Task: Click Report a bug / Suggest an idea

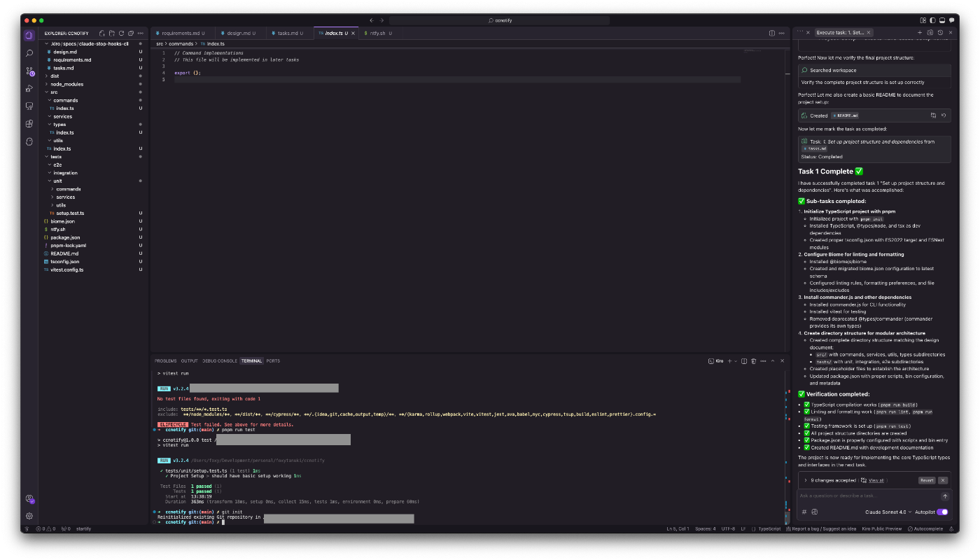Action: pos(820,528)
